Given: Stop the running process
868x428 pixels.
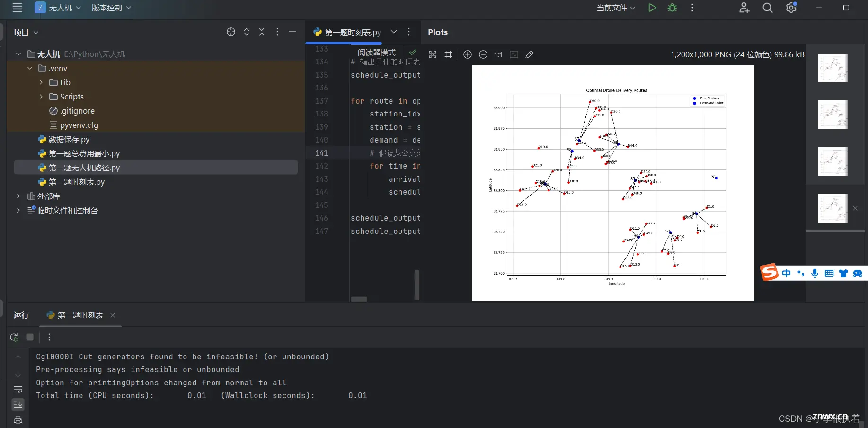Looking at the screenshot, I should point(30,337).
